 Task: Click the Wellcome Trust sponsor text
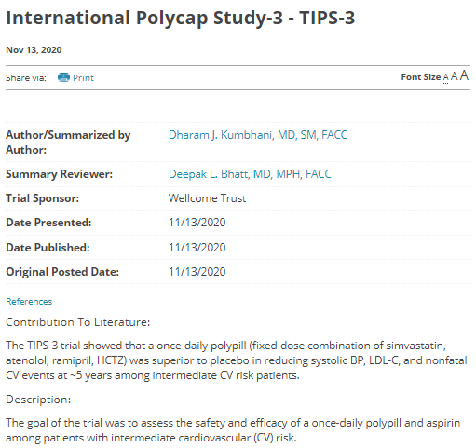pos(207,198)
